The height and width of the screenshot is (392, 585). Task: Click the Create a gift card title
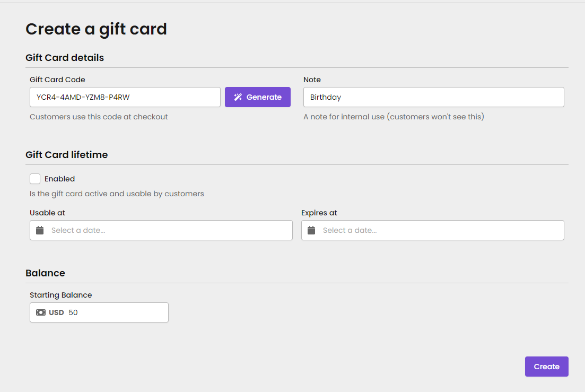point(96,29)
